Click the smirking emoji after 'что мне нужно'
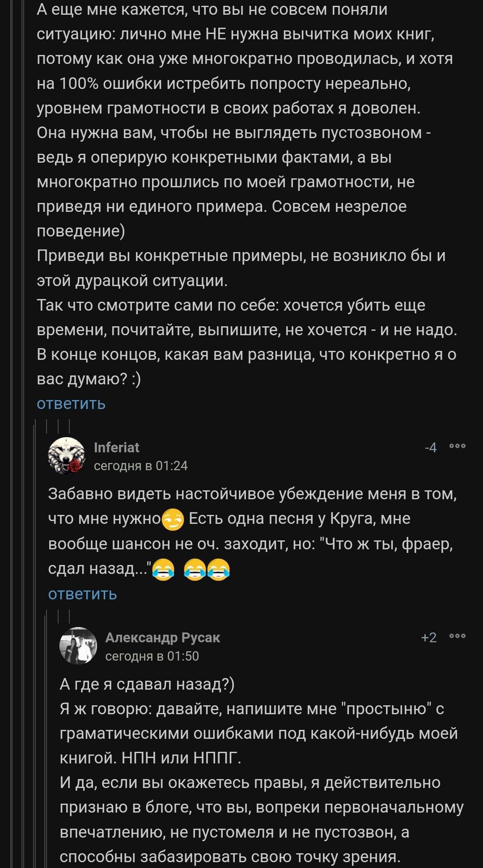 click(173, 519)
